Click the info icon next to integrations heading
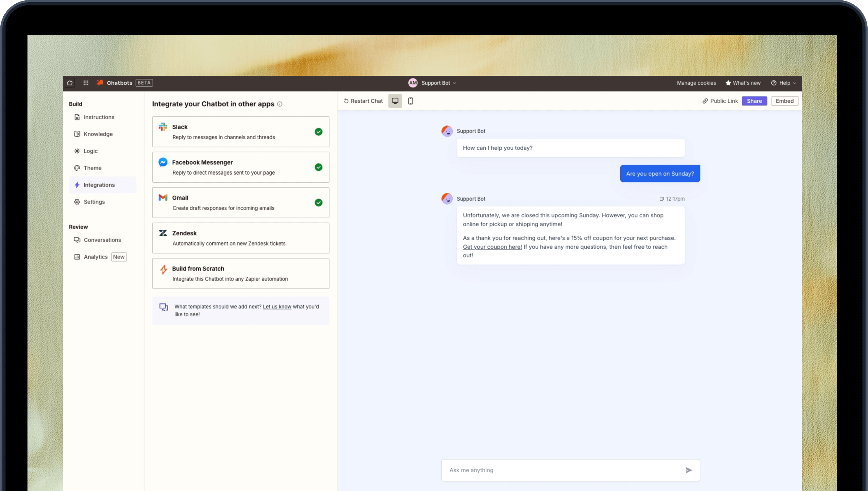868x491 pixels. coord(280,104)
